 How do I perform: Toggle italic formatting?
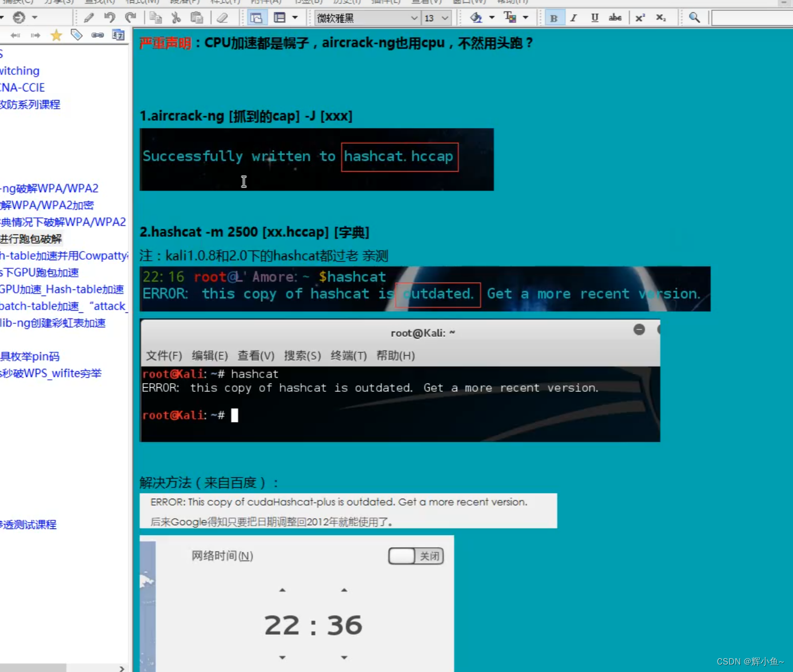573,18
